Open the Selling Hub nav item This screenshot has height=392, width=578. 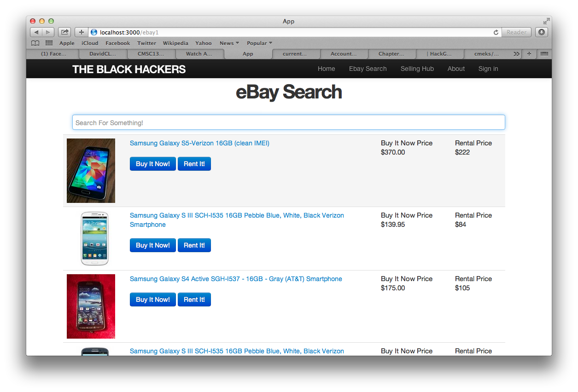coord(417,69)
